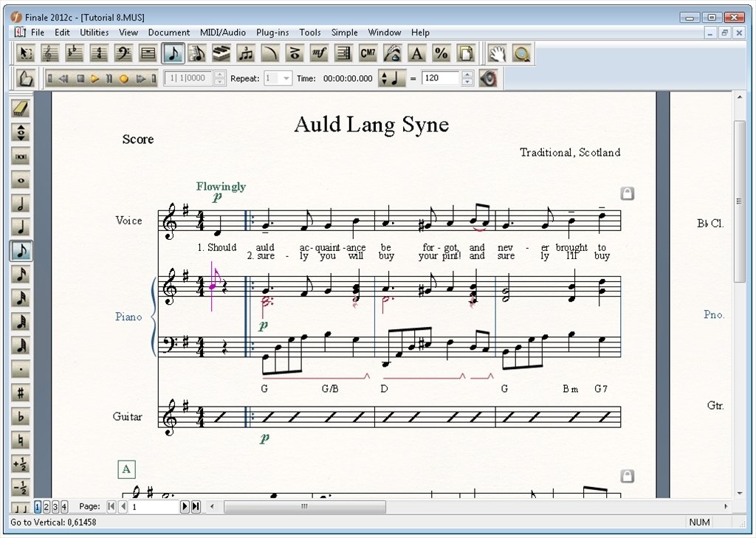Open the Page Layout tool
This screenshot has width=756, height=538.
point(467,53)
